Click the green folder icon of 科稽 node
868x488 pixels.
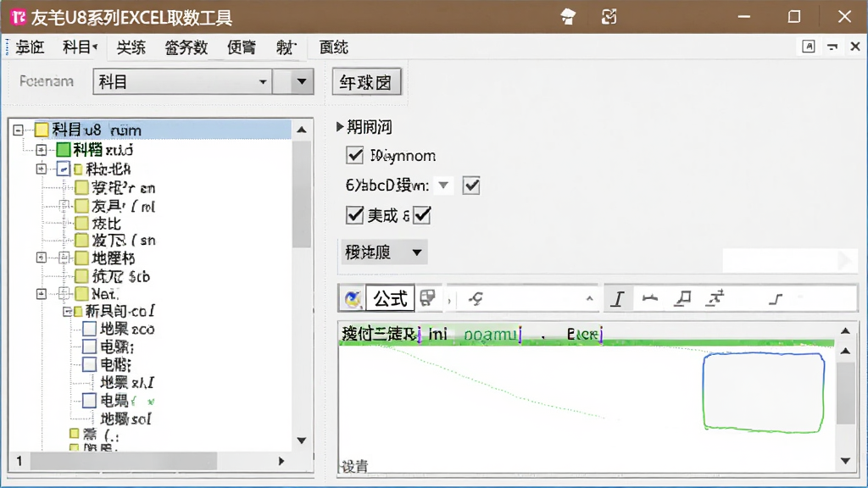(63, 149)
